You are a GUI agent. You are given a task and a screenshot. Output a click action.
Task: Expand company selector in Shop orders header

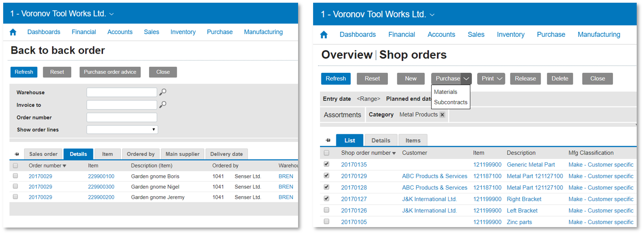432,15
